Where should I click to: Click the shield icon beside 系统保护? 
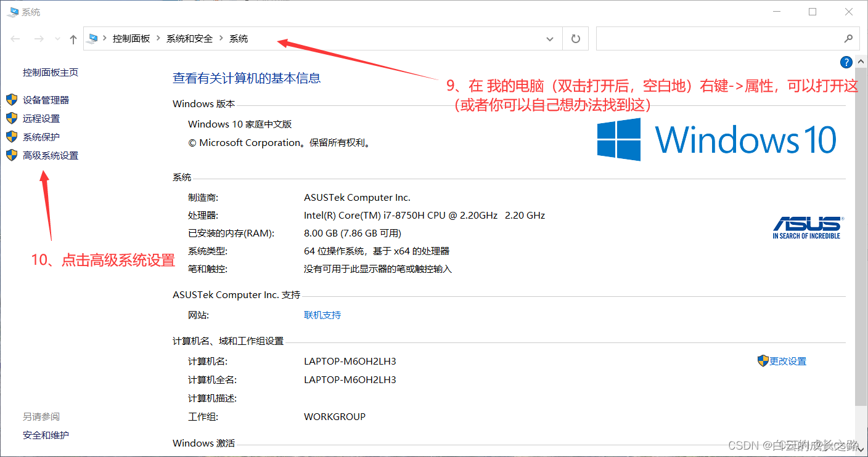(x=12, y=137)
